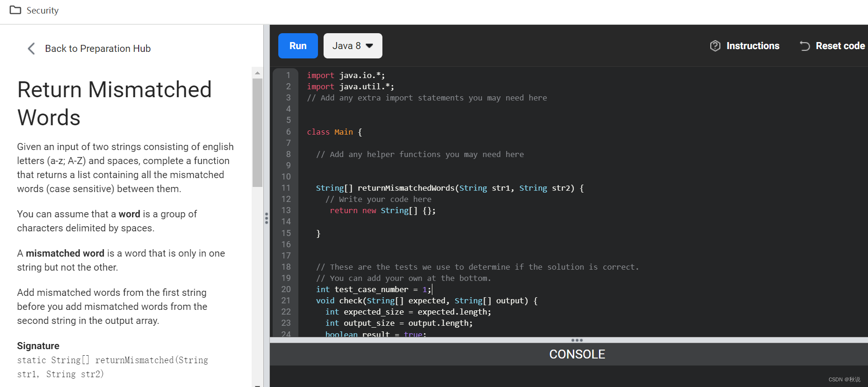This screenshot has height=387, width=868.
Task: Click the '// Add any helper functions' comment
Action: (420, 154)
